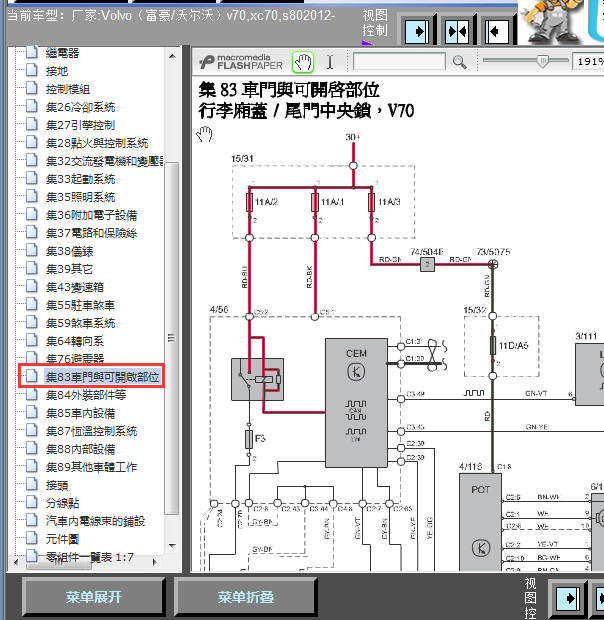Open the 繼電器 tree item

coord(62,53)
